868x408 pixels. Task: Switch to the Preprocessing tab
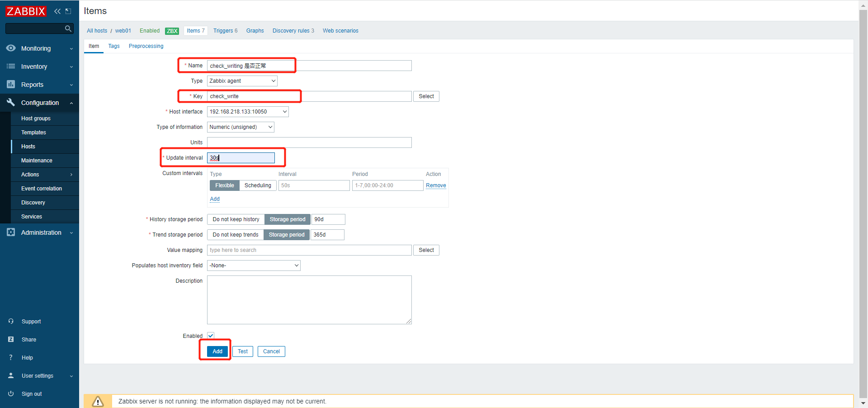[146, 46]
